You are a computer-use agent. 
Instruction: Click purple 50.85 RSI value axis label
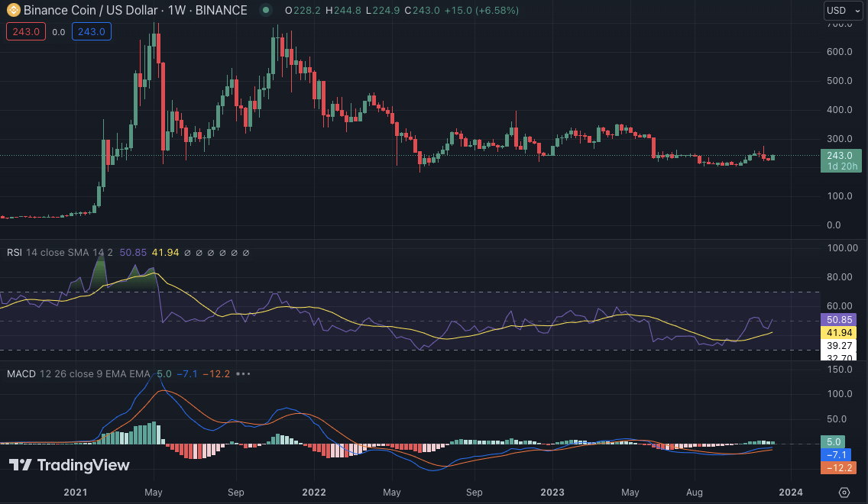[x=839, y=319]
